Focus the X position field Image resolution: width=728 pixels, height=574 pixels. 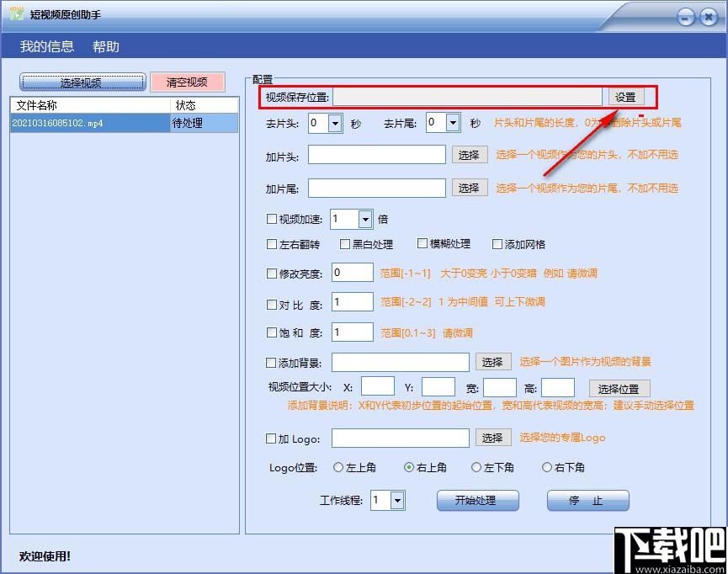378,386
